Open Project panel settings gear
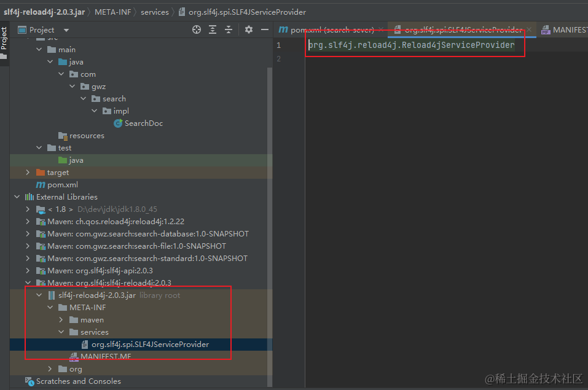 point(249,29)
